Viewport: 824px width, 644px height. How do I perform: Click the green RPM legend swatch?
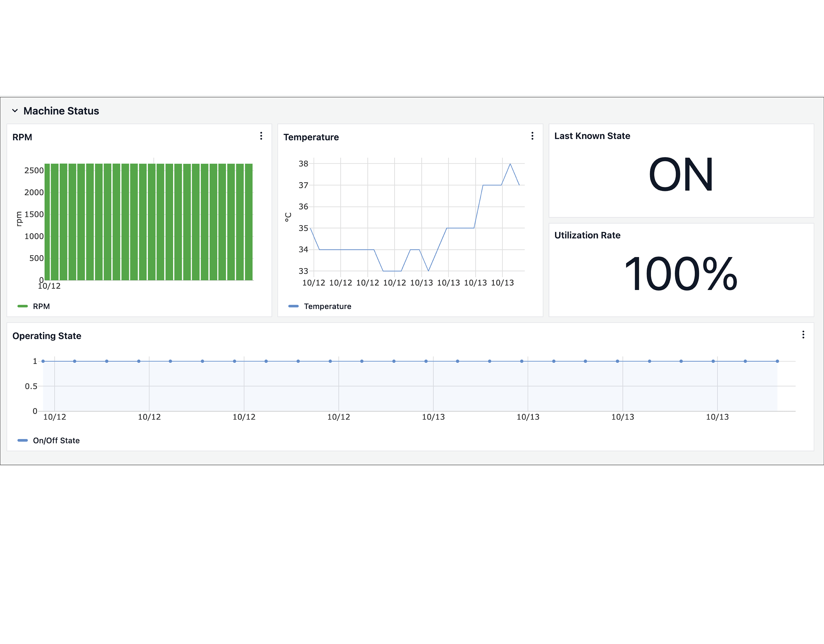(23, 306)
